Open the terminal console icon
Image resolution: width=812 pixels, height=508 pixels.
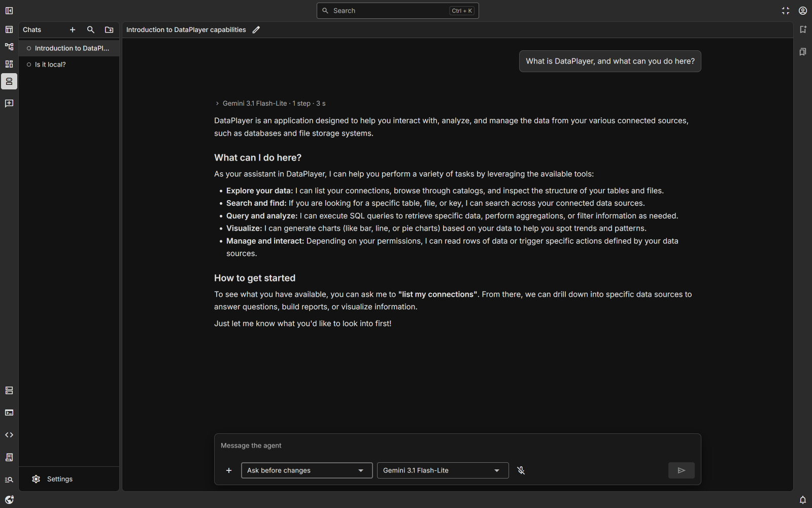pyautogui.click(x=9, y=413)
